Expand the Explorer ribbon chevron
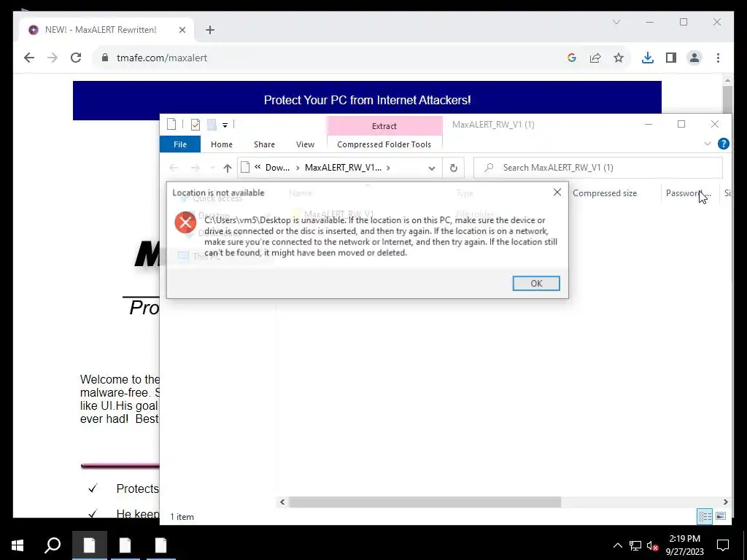 (x=707, y=144)
